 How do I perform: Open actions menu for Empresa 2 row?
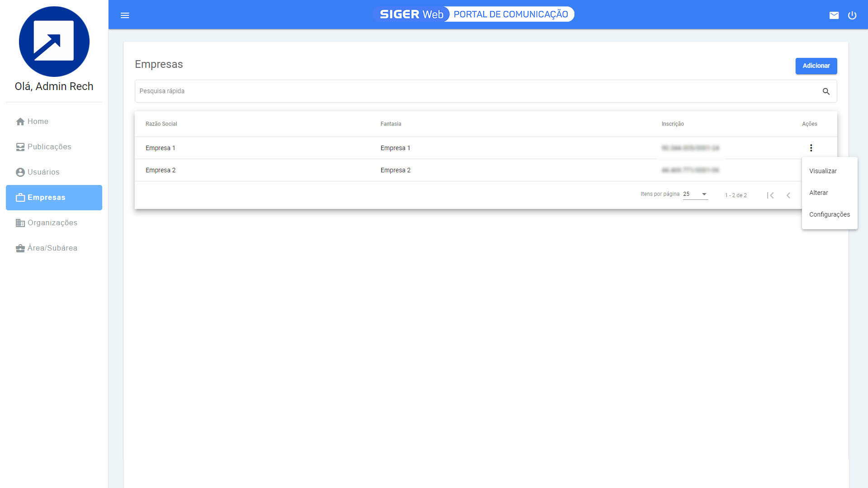pos(811,170)
